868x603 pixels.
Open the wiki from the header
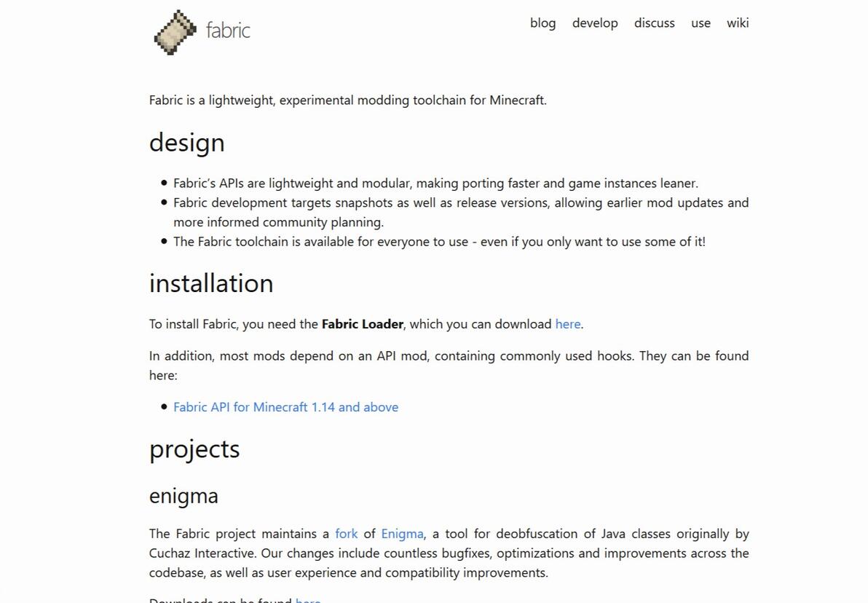pyautogui.click(x=738, y=23)
